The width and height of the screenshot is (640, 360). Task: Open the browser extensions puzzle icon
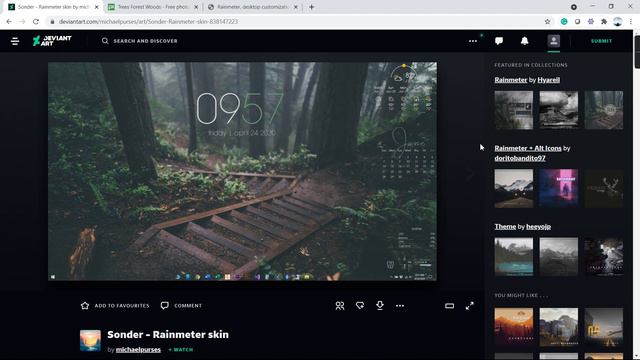click(x=604, y=22)
